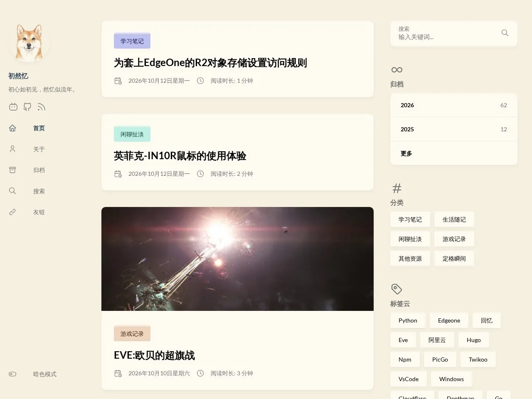
Task: Select the 定格瞬间 category
Action: click(x=454, y=259)
